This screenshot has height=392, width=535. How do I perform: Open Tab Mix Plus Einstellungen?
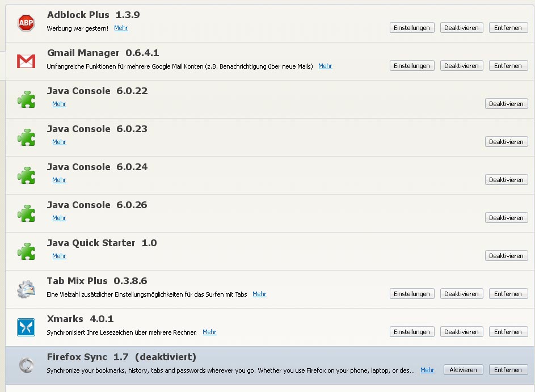pyautogui.click(x=412, y=294)
